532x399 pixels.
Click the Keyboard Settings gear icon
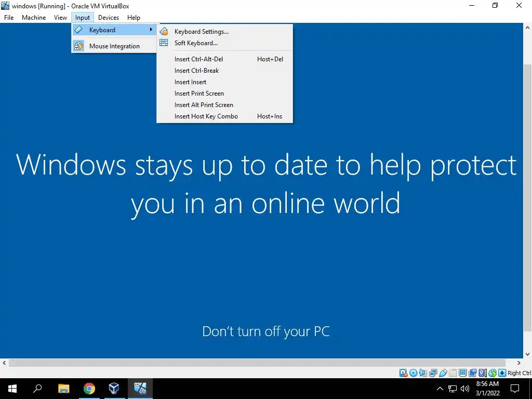[164, 32]
